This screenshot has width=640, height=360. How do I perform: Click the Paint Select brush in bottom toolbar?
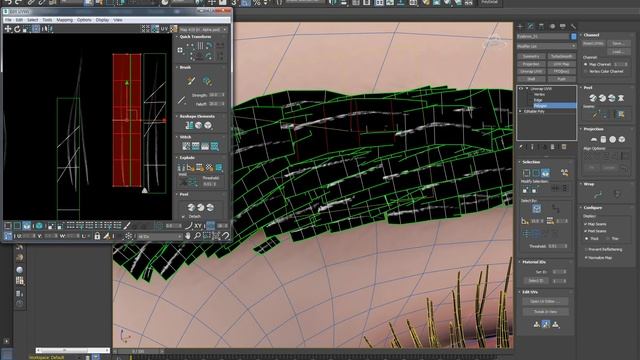pos(127,226)
